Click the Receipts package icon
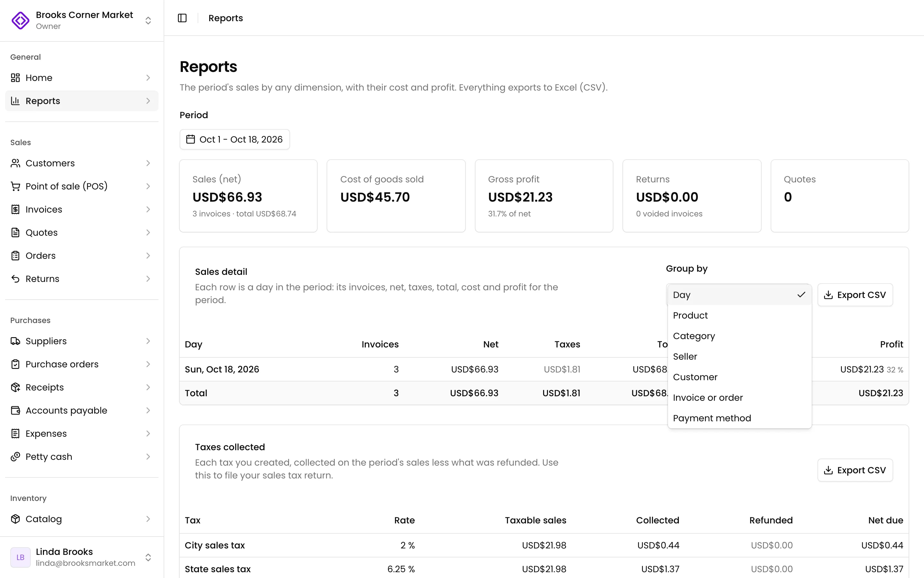 pyautogui.click(x=15, y=387)
